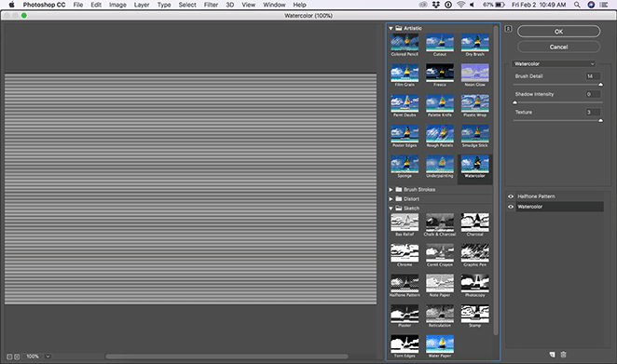
Task: Click the Shadow Intensity value field
Action: point(593,94)
